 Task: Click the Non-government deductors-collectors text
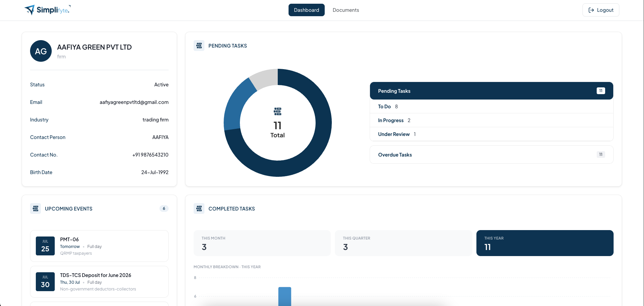click(x=98, y=289)
